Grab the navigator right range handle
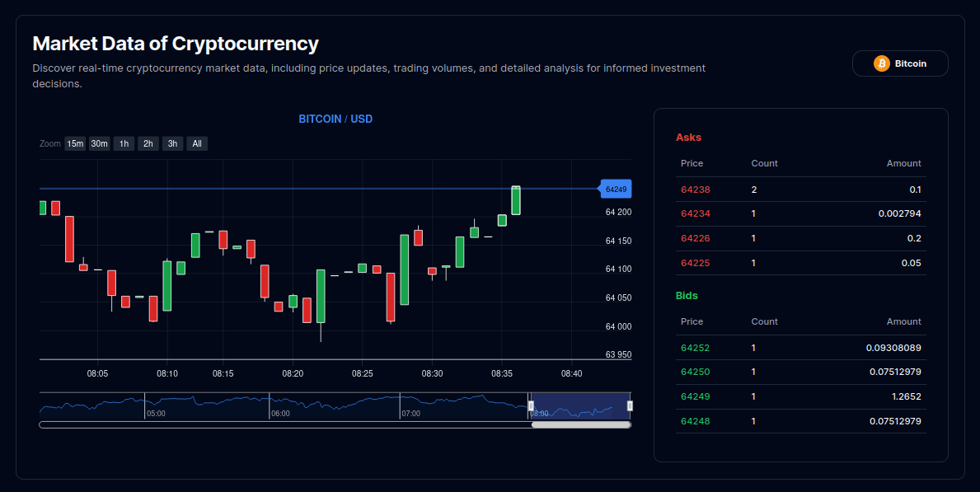Viewport: 980px width, 492px height. 630,406
